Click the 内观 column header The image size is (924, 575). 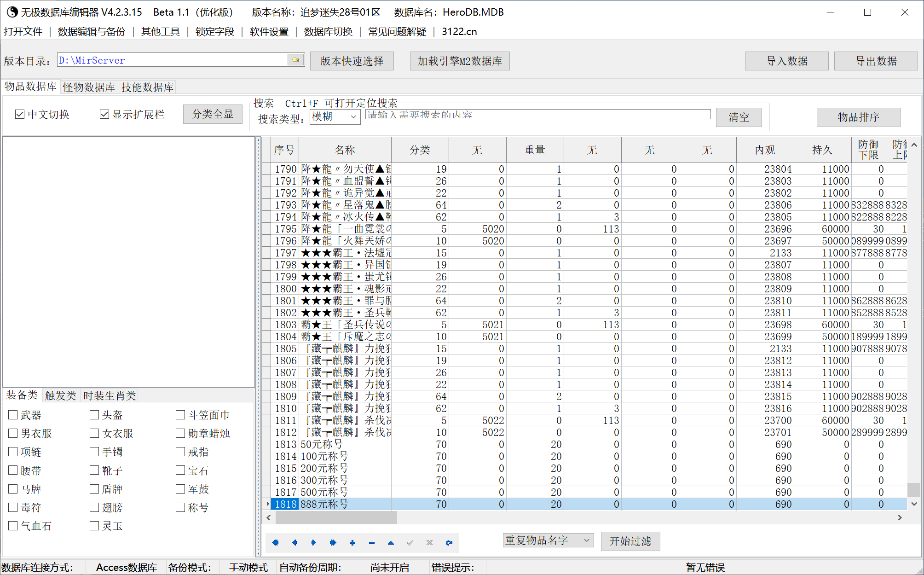(x=765, y=150)
